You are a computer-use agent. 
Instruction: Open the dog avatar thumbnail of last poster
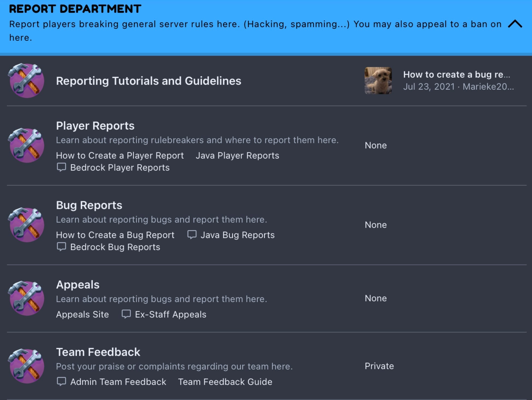pos(378,81)
